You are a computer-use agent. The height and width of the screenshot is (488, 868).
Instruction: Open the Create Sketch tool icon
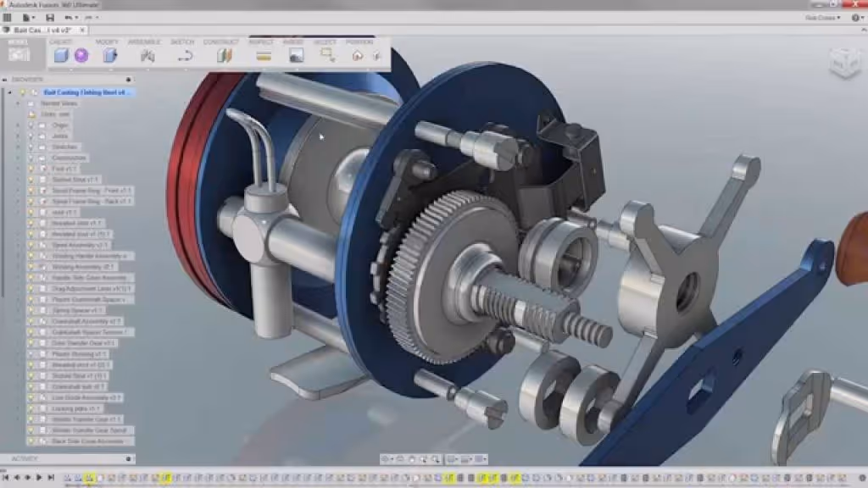point(185,57)
